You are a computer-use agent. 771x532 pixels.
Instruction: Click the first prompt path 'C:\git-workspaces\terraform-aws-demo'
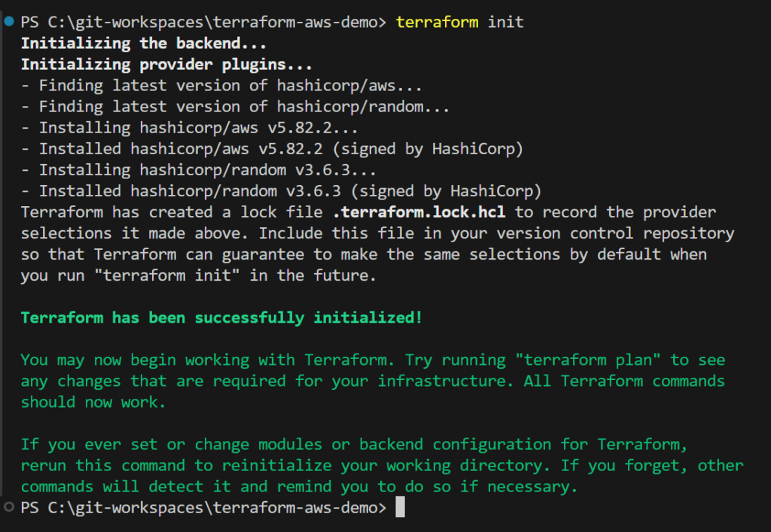pyautogui.click(x=212, y=22)
